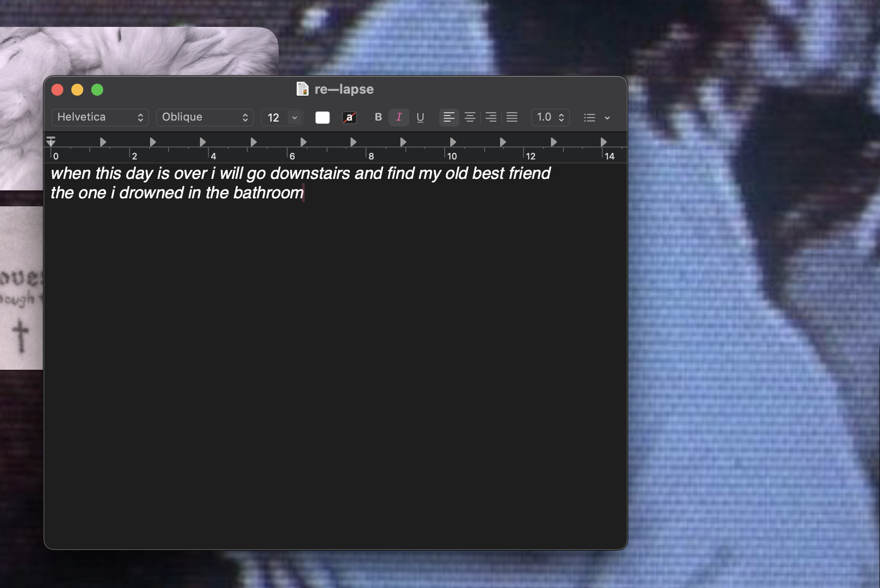This screenshot has height=588, width=880.
Task: Place cursor after the word bathroom
Action: coord(304,193)
